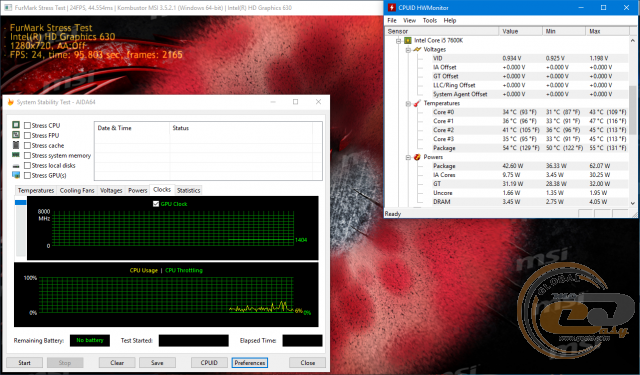
Task: Click the Save button
Action: click(x=157, y=363)
